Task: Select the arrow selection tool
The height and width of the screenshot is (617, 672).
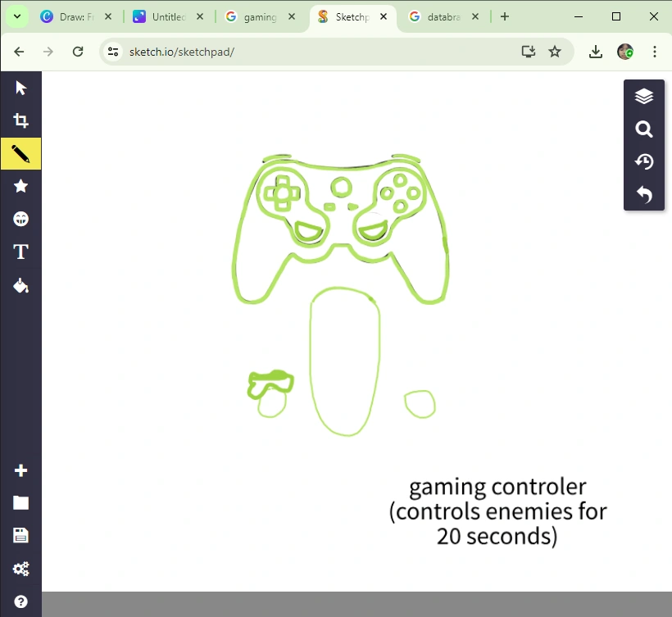Action: pyautogui.click(x=20, y=87)
